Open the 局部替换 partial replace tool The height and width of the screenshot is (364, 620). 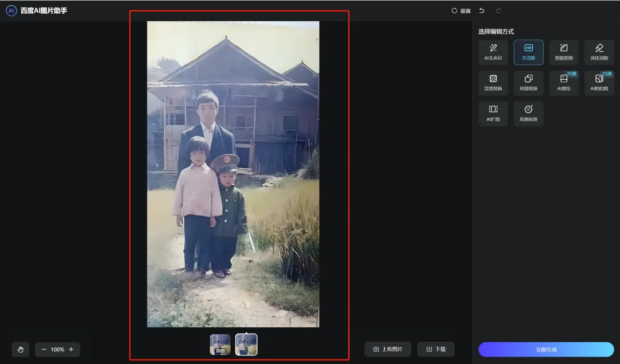click(x=528, y=83)
